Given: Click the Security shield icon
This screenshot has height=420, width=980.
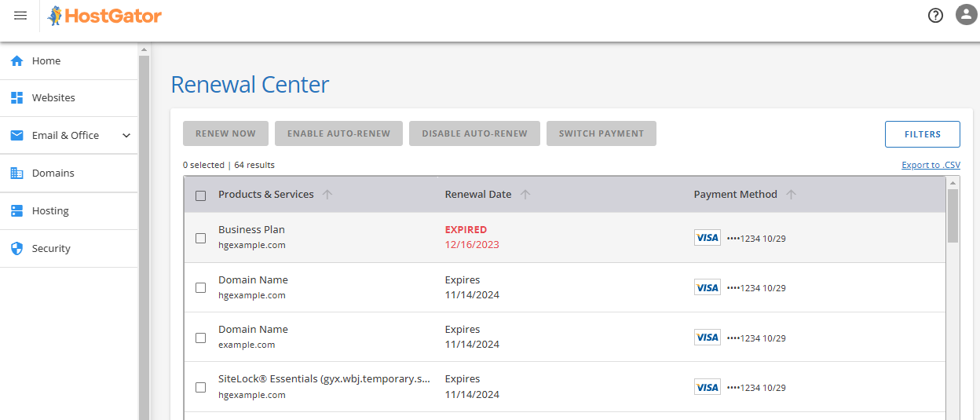Looking at the screenshot, I should tap(16, 248).
